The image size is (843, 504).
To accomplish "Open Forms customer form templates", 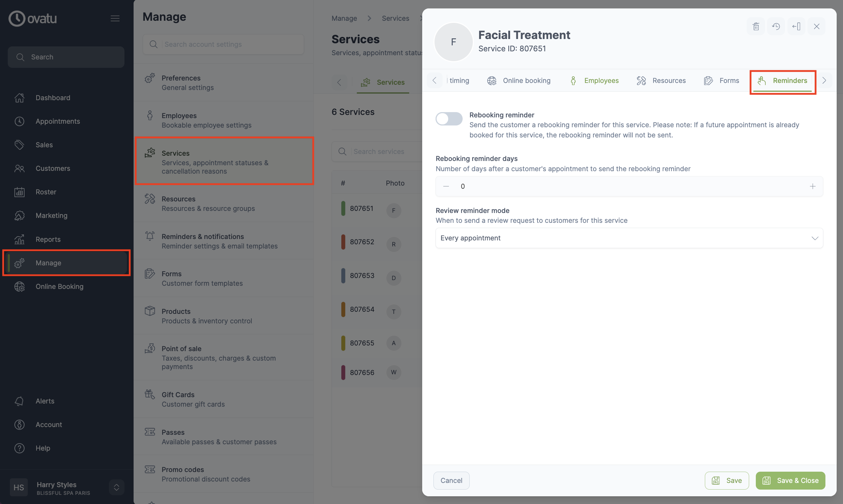I will 224,278.
